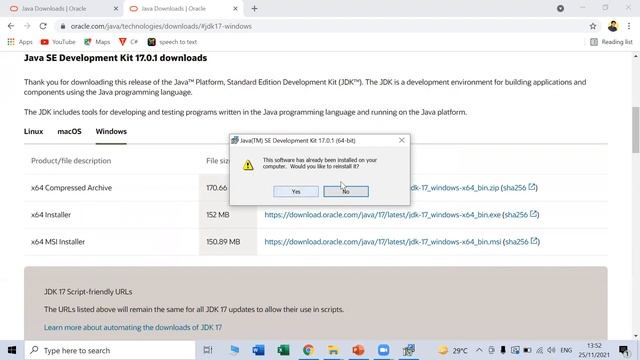Click No in the reinstall dialog
640x360 pixels.
[346, 191]
